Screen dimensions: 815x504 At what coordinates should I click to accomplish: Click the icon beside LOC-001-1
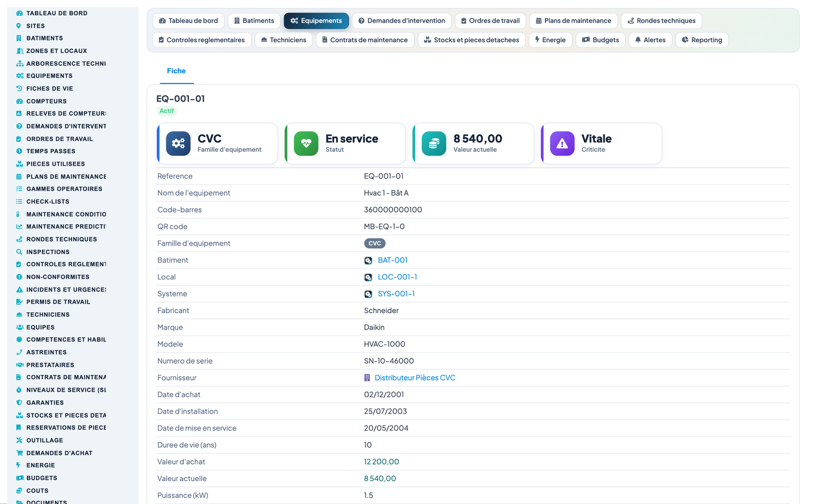tap(368, 277)
